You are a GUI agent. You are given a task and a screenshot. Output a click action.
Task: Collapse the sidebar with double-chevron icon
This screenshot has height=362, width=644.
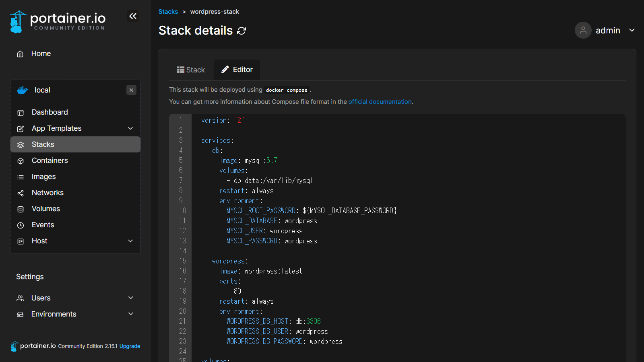click(133, 16)
